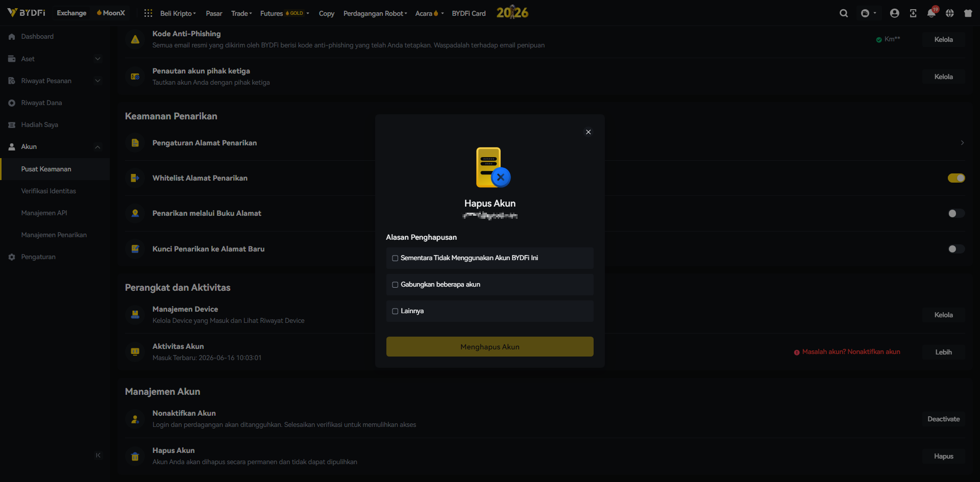Click the Dashboard home icon
Screen dimensions: 980x482
(12, 37)
